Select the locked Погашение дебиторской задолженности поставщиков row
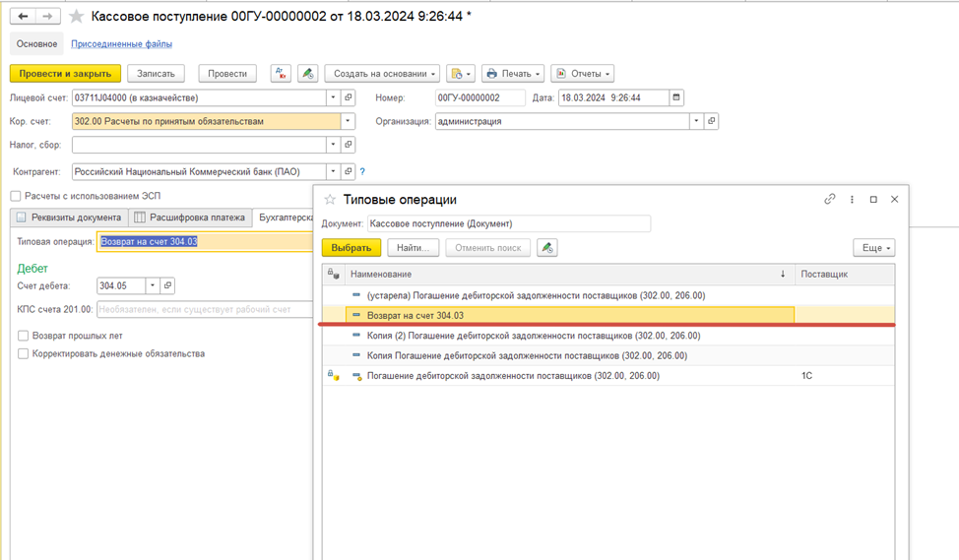This screenshot has width=959, height=560. (x=608, y=376)
